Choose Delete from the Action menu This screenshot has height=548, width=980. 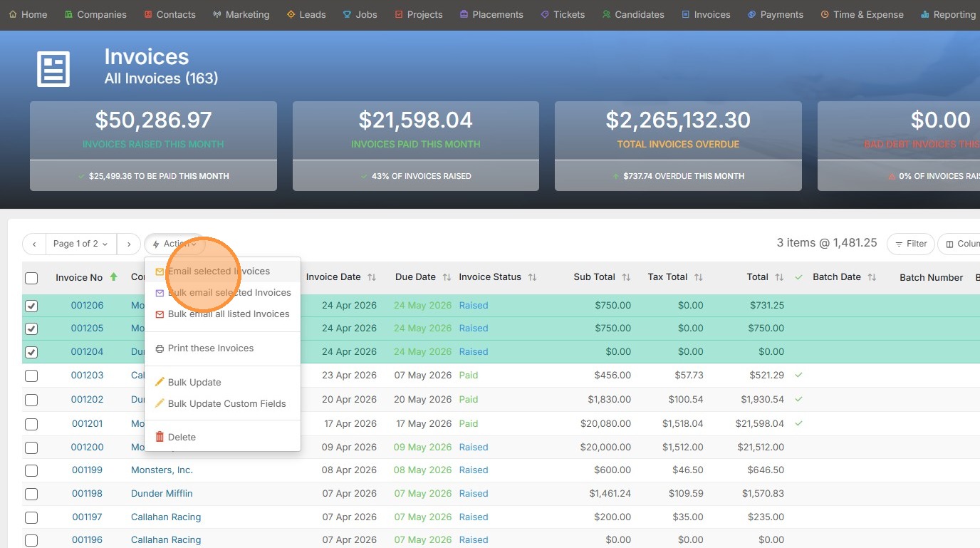pos(222,438)
